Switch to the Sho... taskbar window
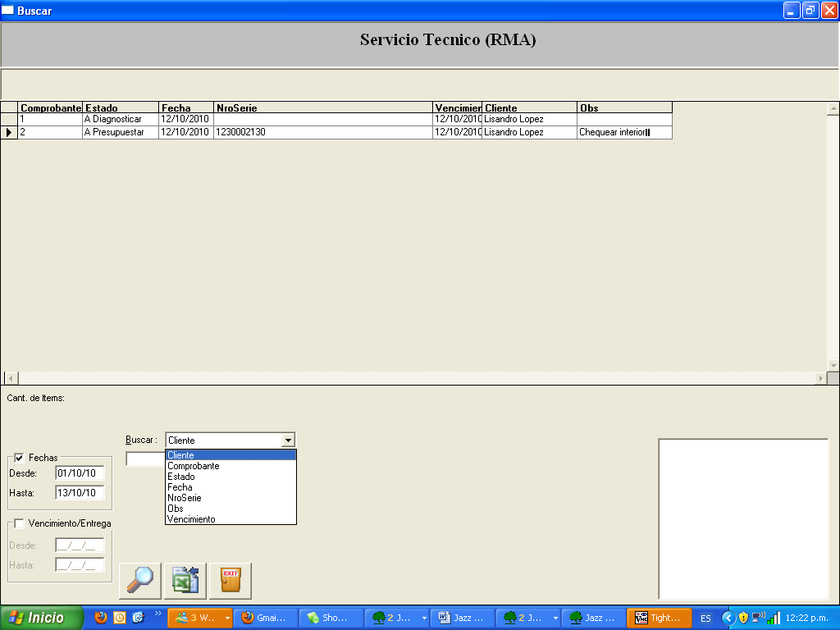 (331, 618)
